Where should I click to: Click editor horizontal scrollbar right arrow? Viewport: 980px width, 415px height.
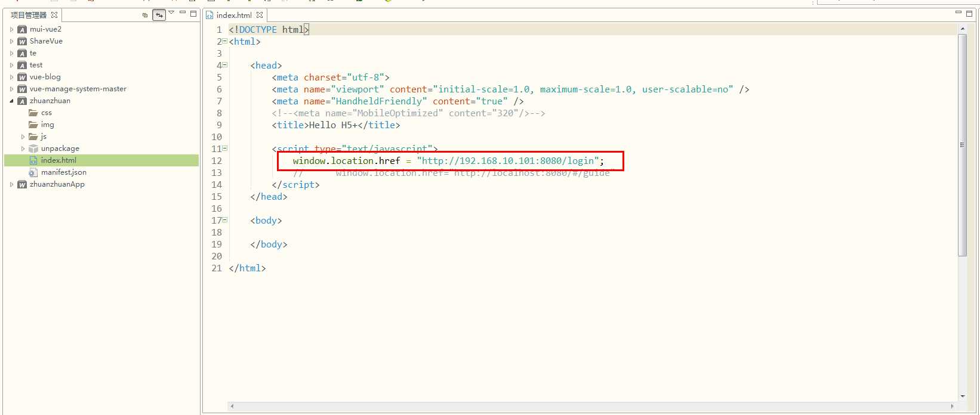tap(953, 407)
